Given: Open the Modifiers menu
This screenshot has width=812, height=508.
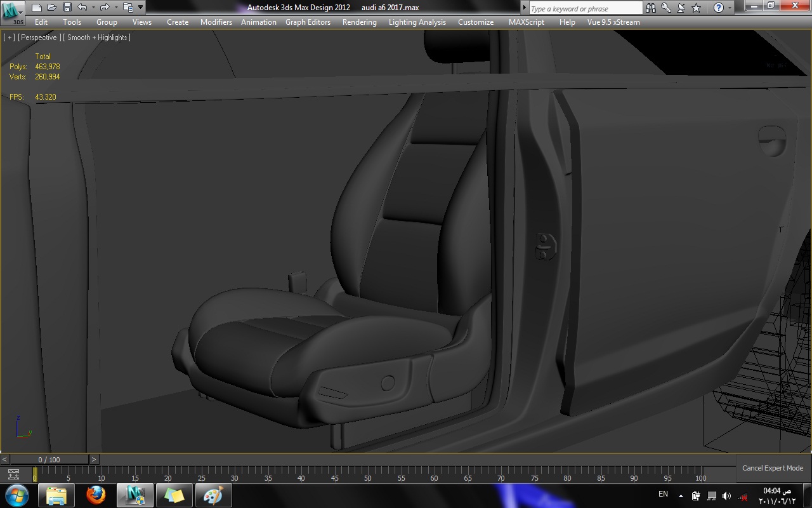Looking at the screenshot, I should [216, 22].
